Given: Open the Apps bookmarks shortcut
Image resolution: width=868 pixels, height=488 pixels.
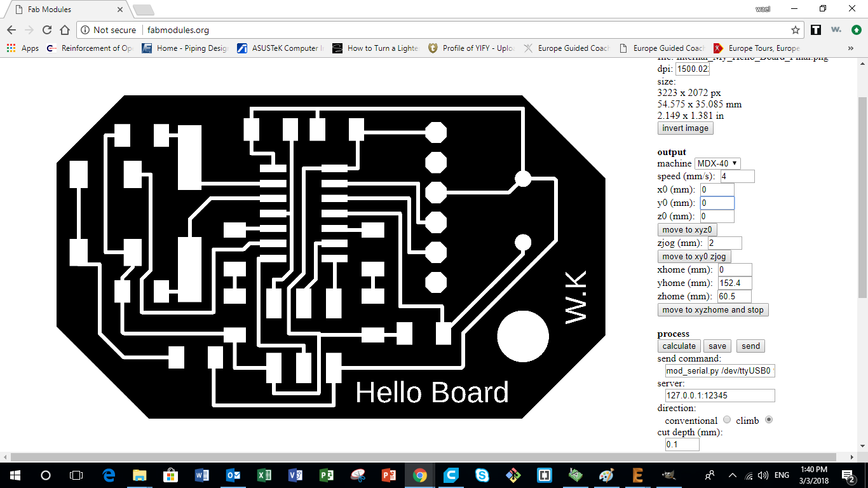Looking at the screenshot, I should pos(23,48).
